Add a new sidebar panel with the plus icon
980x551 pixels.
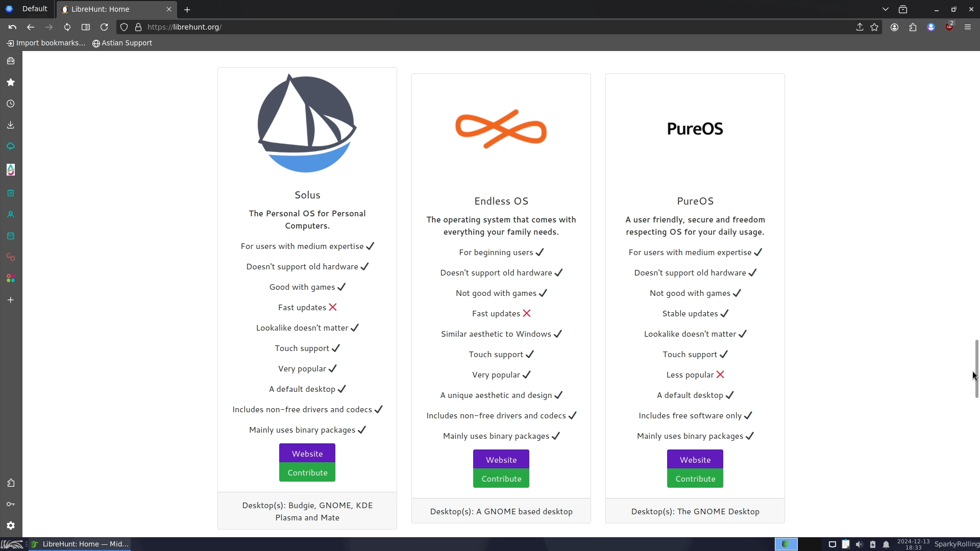pyautogui.click(x=11, y=300)
